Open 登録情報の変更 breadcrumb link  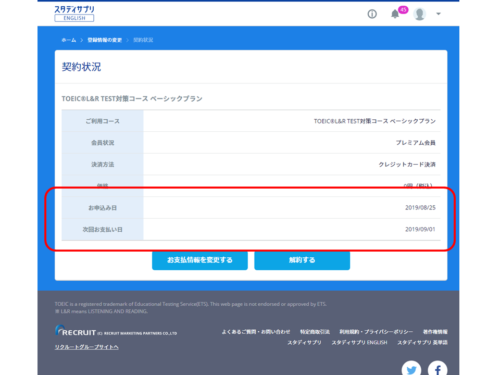[x=105, y=40]
